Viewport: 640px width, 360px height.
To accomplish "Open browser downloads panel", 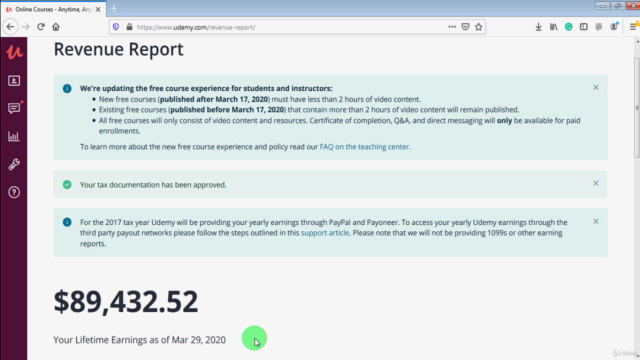I will click(x=538, y=27).
